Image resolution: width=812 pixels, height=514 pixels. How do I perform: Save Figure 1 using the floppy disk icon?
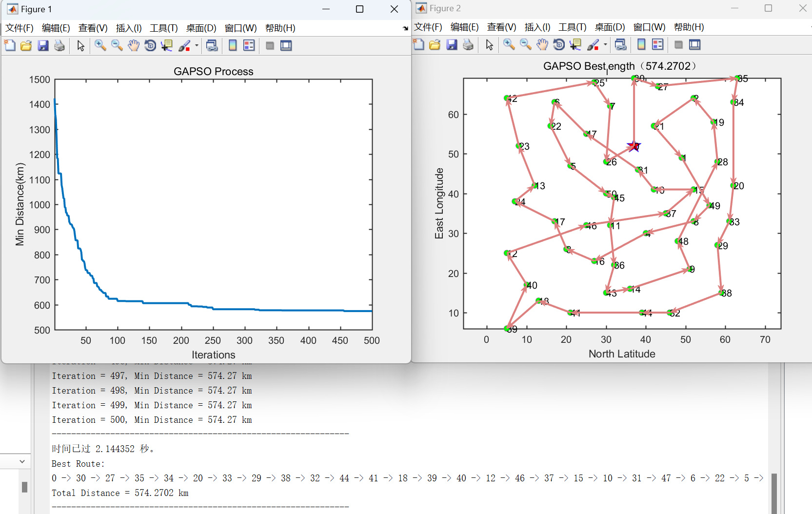pyautogui.click(x=43, y=46)
